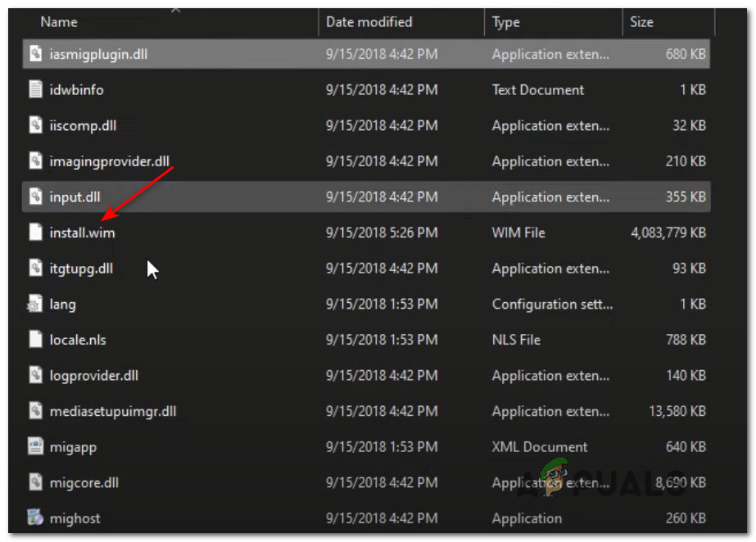The height and width of the screenshot is (542, 756).
Task: Select the locale.nls file name
Action: pos(78,340)
